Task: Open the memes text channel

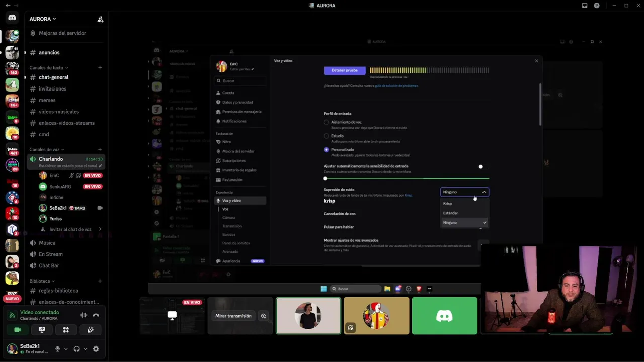Action: 66,100
